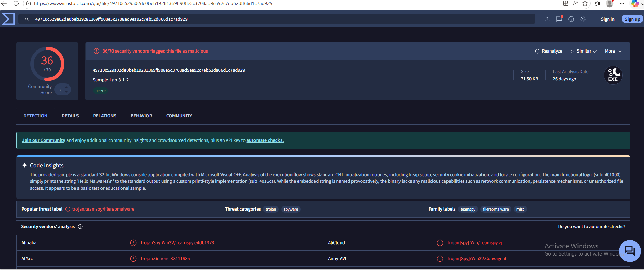644x271 pixels.
Task: Open the browser split screen icon
Action: point(566,3)
